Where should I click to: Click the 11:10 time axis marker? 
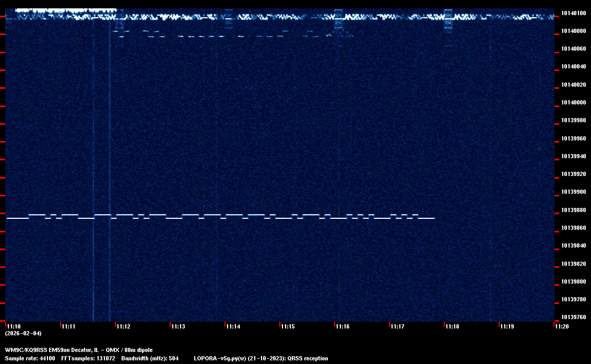14,326
